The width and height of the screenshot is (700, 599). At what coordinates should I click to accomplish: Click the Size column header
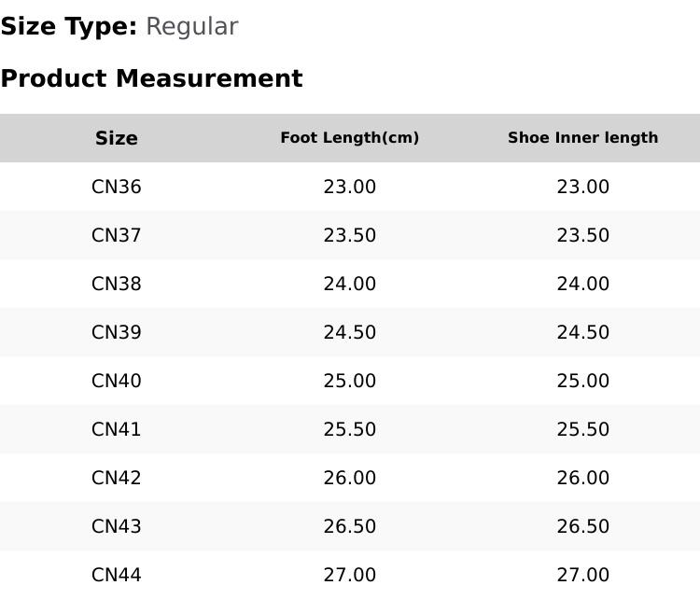tap(117, 138)
